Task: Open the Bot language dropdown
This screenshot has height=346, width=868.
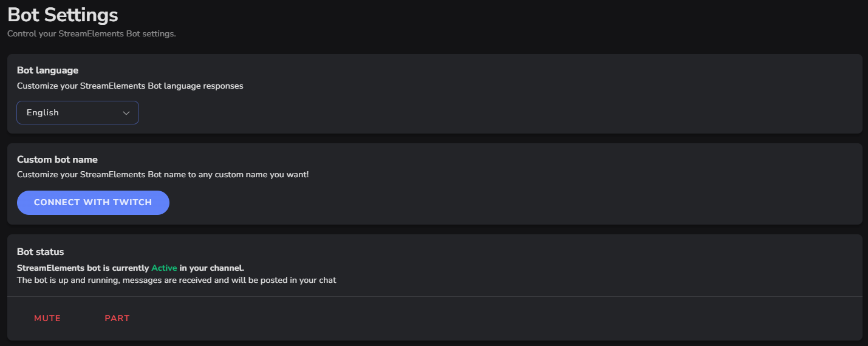Action: (x=78, y=113)
